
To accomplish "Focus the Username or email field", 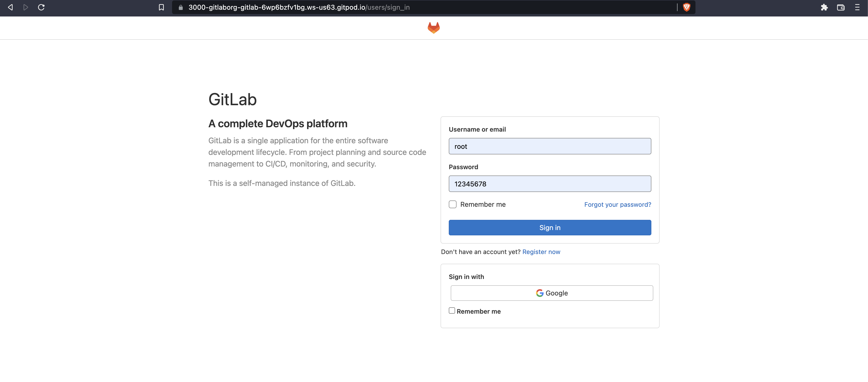I will tap(550, 146).
